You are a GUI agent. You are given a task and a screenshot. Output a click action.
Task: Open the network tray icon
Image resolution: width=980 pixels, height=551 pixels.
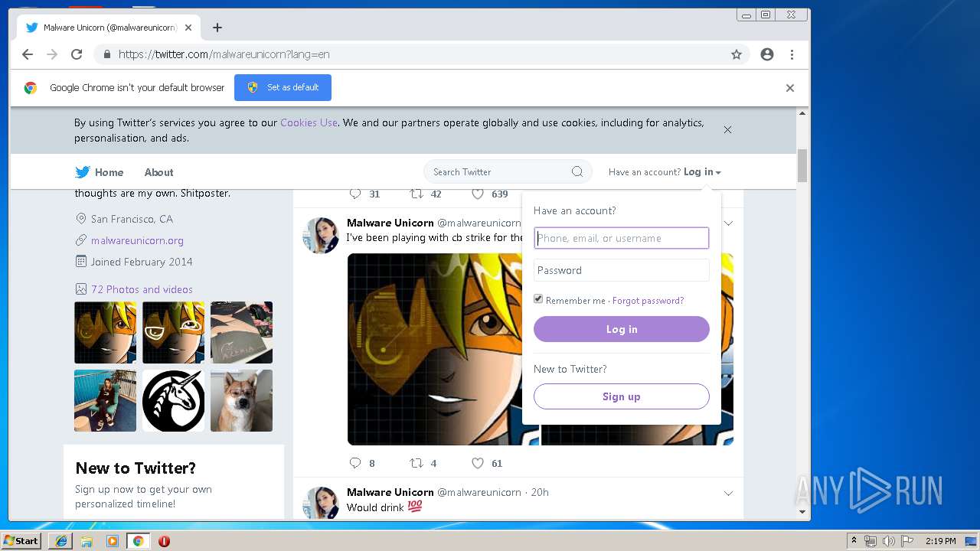[x=871, y=541]
